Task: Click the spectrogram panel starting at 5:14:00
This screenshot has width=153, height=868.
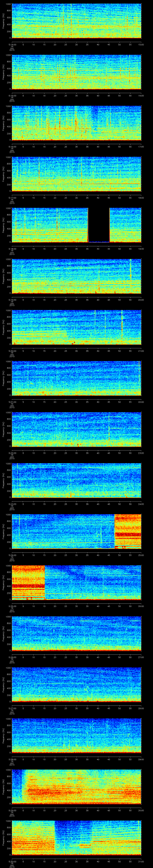Action: pos(76,21)
